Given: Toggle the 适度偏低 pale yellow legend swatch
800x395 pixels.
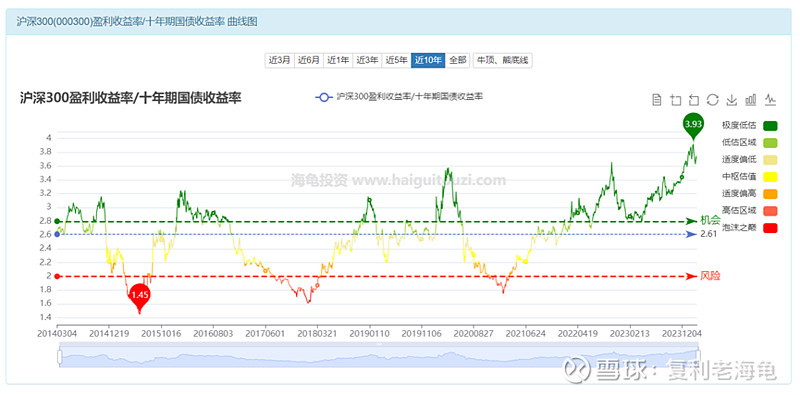Looking at the screenshot, I should pyautogui.click(x=770, y=160).
